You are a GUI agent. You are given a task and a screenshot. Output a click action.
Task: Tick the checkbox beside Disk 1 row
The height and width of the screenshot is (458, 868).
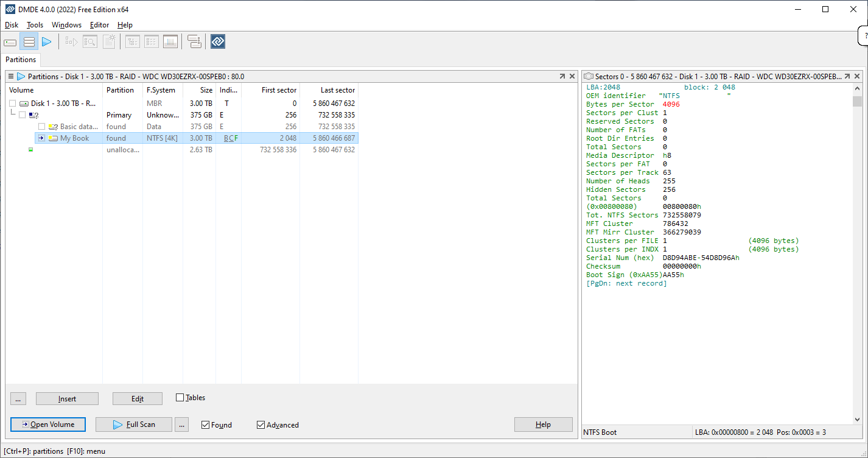tap(12, 104)
